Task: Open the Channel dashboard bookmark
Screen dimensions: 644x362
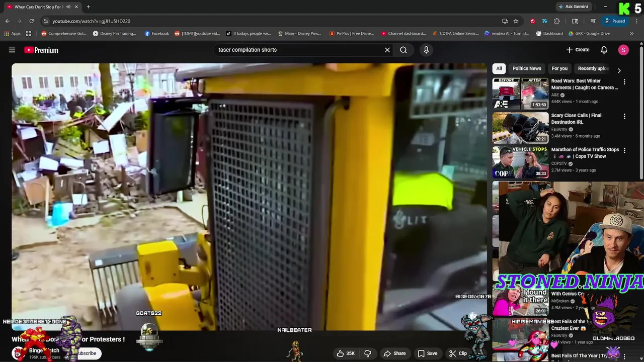Action: 403,34
